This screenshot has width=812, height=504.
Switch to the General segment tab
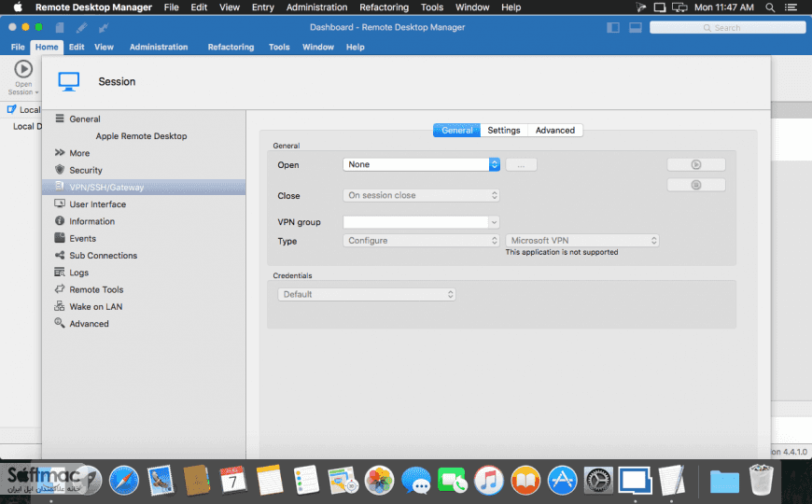coord(456,130)
